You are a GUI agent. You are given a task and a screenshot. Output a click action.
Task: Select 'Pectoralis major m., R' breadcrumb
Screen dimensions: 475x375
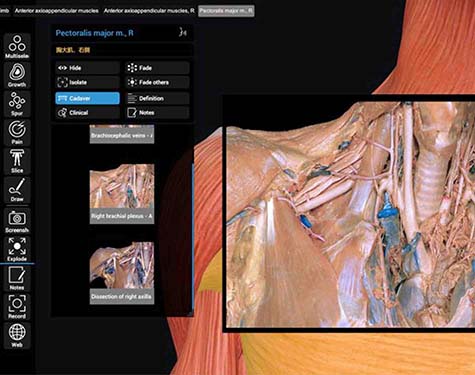pyautogui.click(x=226, y=11)
